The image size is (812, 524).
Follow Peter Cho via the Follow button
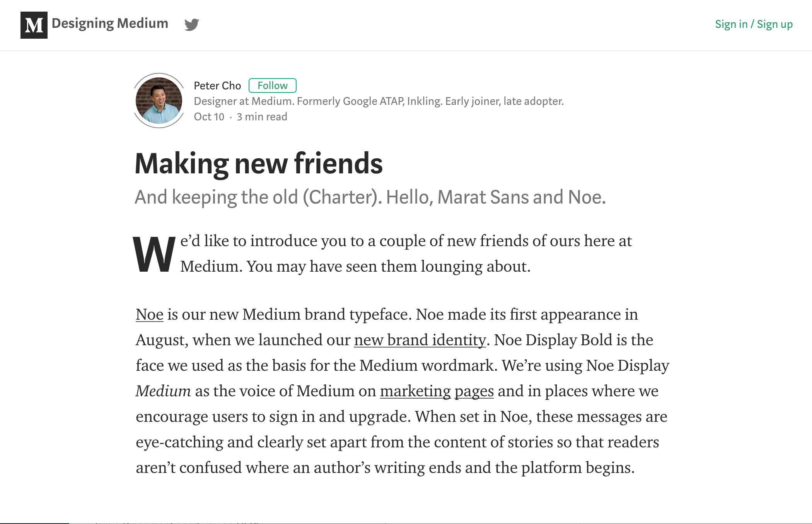(273, 85)
